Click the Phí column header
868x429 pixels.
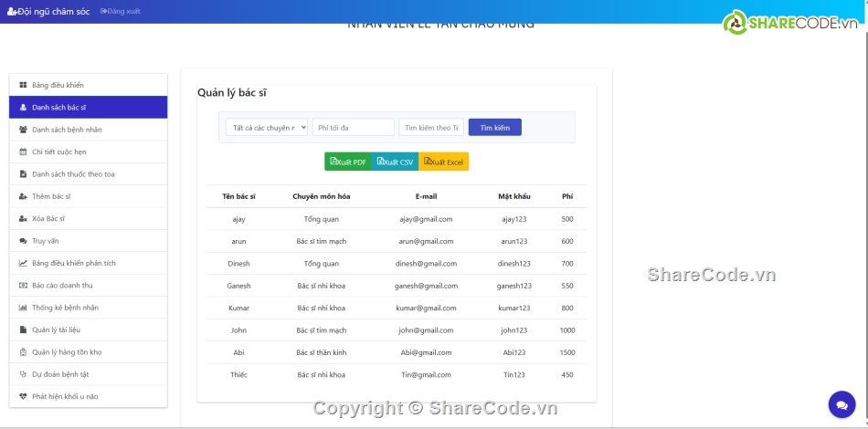tap(567, 196)
